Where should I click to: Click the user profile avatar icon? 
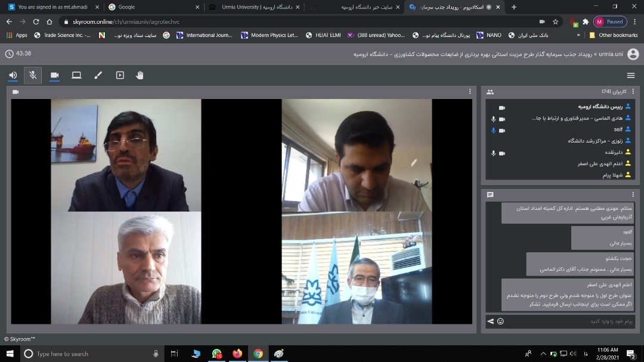633,54
